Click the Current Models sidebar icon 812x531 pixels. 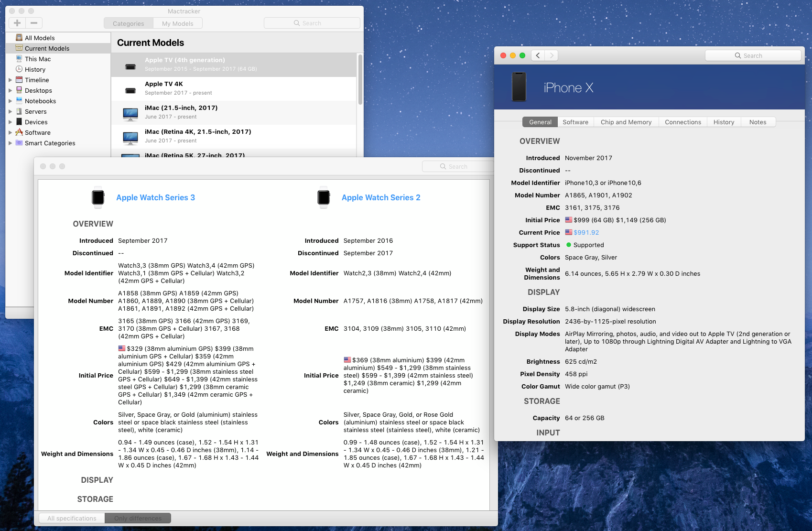click(x=19, y=48)
